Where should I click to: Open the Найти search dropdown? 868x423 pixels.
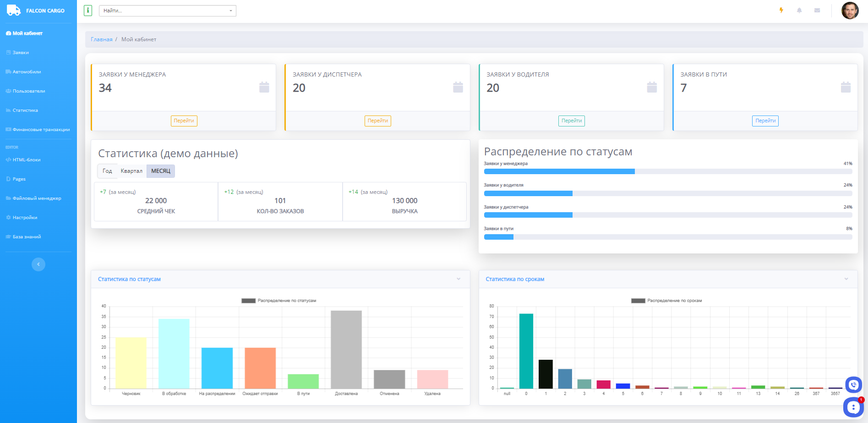click(x=168, y=11)
